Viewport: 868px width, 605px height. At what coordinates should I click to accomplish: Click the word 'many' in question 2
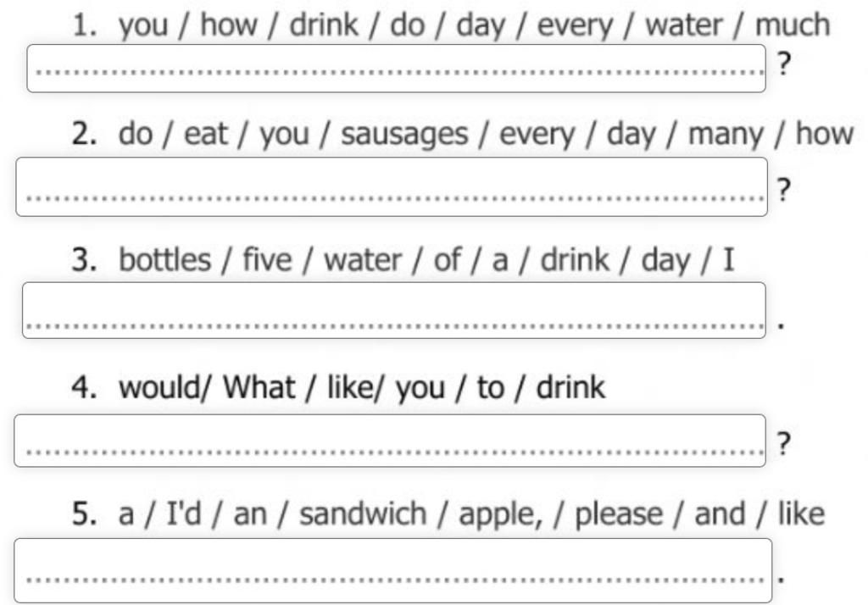click(726, 135)
